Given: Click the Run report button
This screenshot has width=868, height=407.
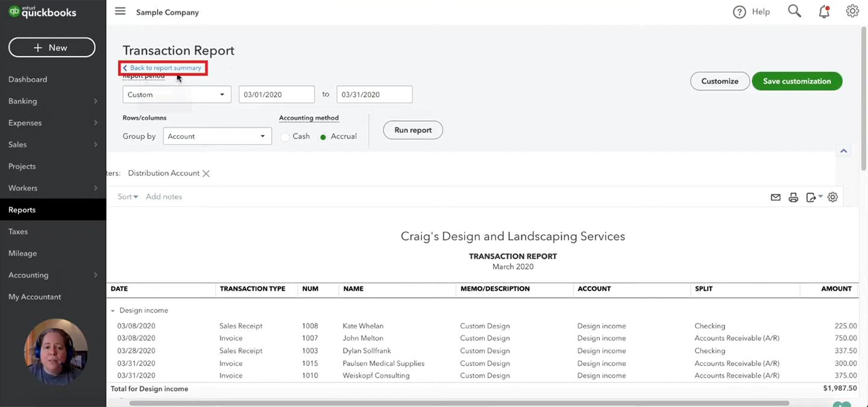Looking at the screenshot, I should click(x=413, y=130).
